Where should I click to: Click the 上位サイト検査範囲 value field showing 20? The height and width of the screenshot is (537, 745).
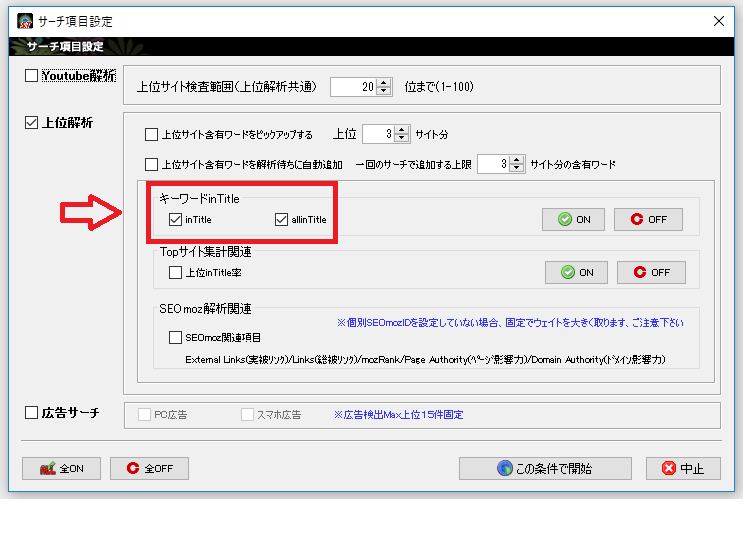353,87
